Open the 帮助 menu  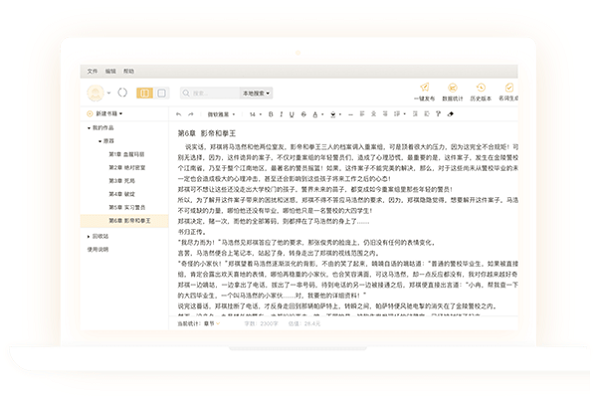tap(129, 71)
